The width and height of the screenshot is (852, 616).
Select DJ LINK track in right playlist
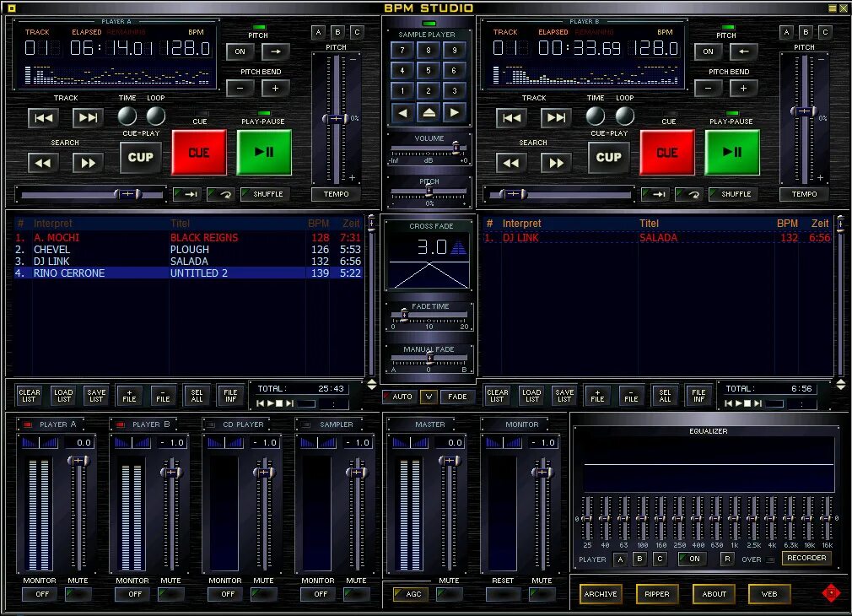(x=657, y=238)
